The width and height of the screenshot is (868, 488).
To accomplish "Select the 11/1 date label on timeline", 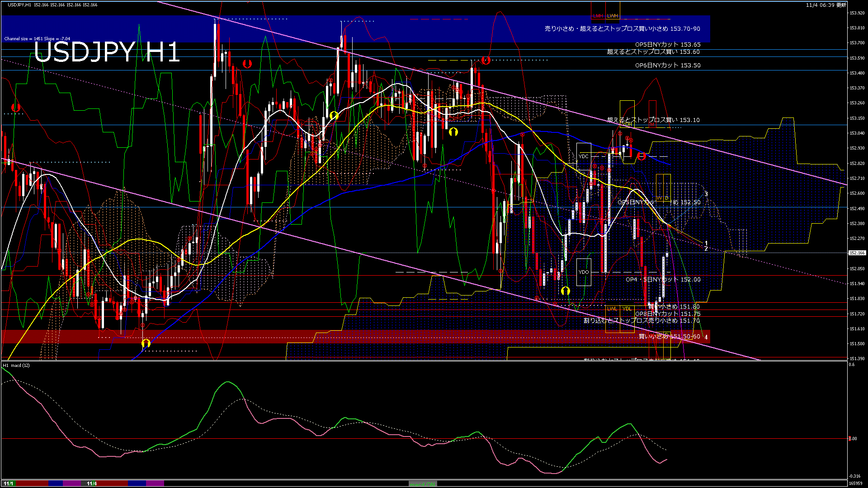I will tap(8, 483).
